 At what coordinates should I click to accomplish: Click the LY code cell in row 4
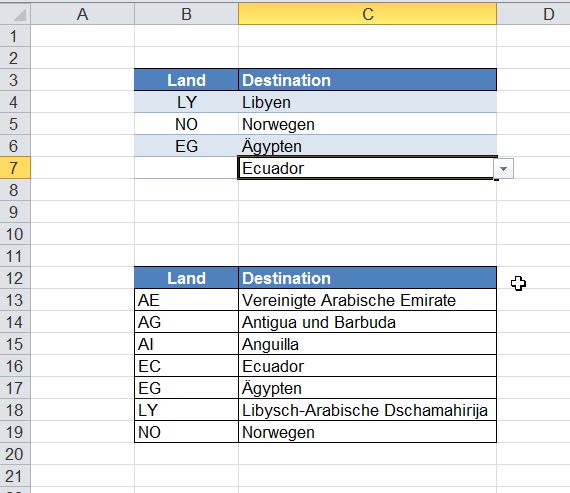coord(186,102)
